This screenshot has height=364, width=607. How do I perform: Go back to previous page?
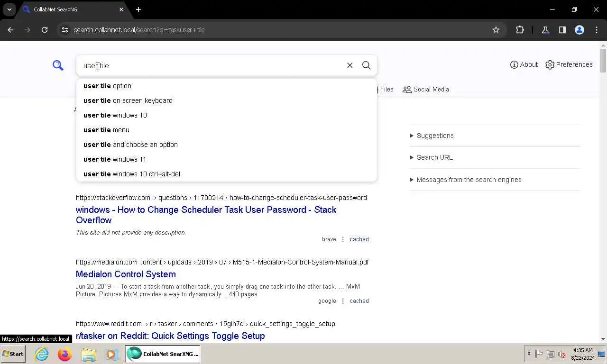[x=10, y=30]
